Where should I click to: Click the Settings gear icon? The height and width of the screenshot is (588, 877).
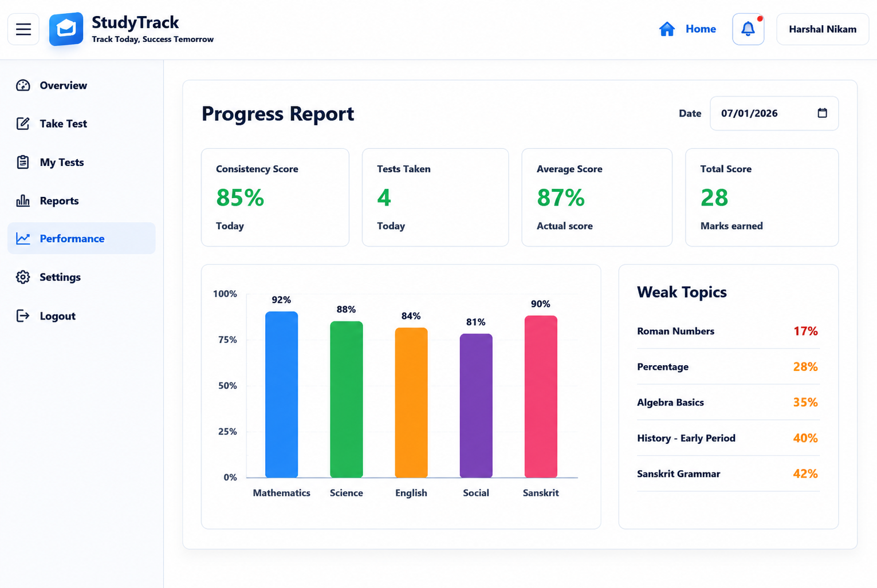pyautogui.click(x=23, y=277)
